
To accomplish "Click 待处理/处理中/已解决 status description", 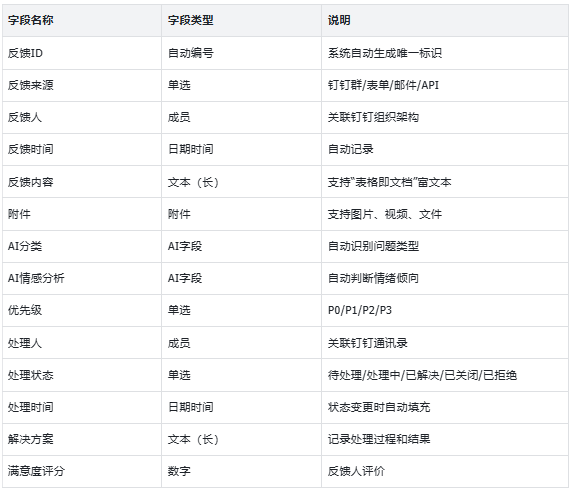I will (422, 375).
